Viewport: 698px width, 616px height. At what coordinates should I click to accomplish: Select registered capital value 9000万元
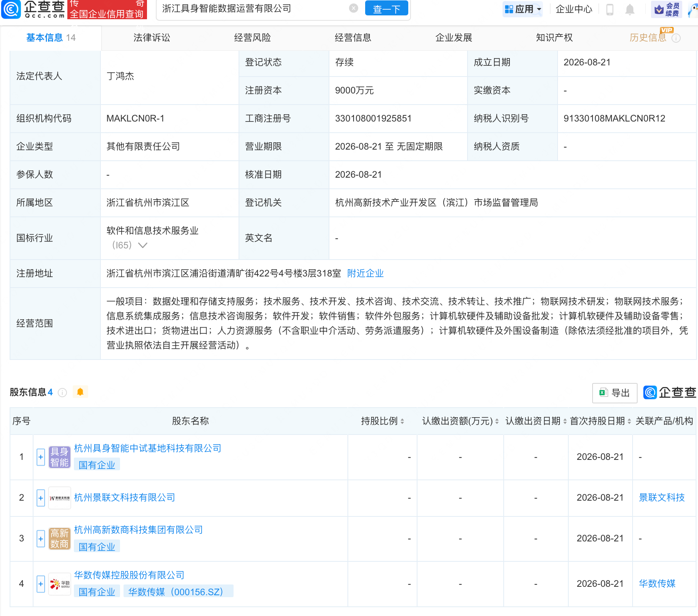point(354,90)
